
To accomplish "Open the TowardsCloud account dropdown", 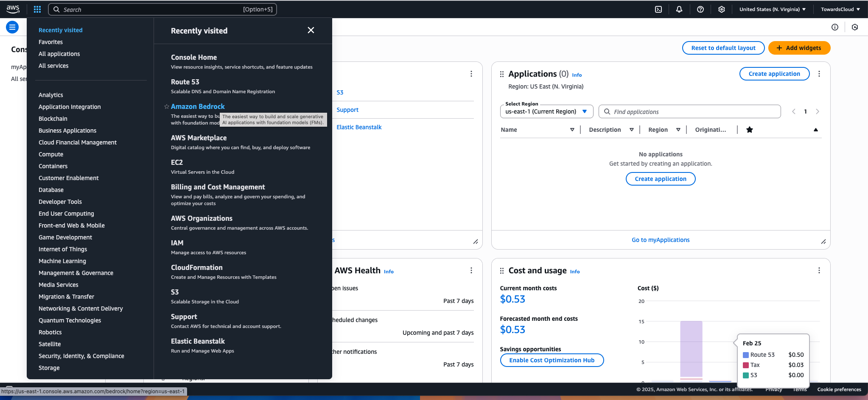I will click(x=840, y=9).
